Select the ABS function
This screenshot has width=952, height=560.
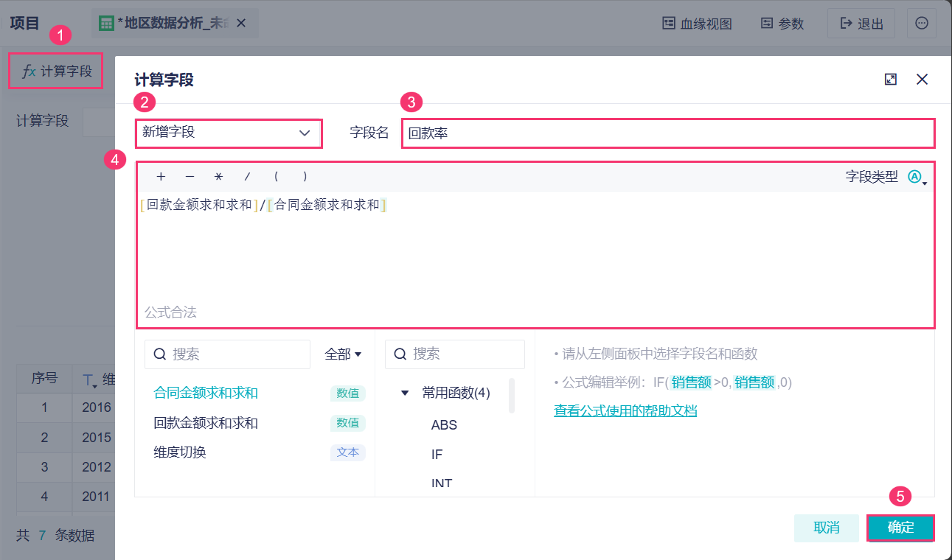click(444, 424)
